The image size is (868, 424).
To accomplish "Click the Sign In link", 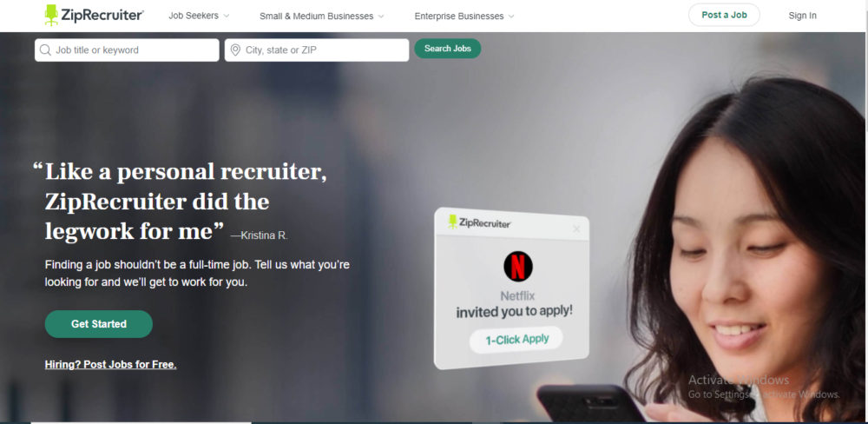I will 802,16.
